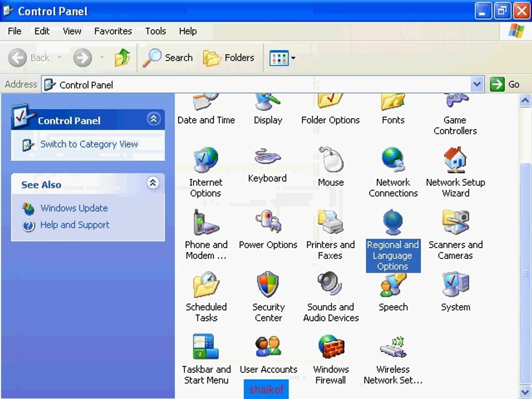
Task: Open the Fonts folder icon
Action: click(x=393, y=102)
